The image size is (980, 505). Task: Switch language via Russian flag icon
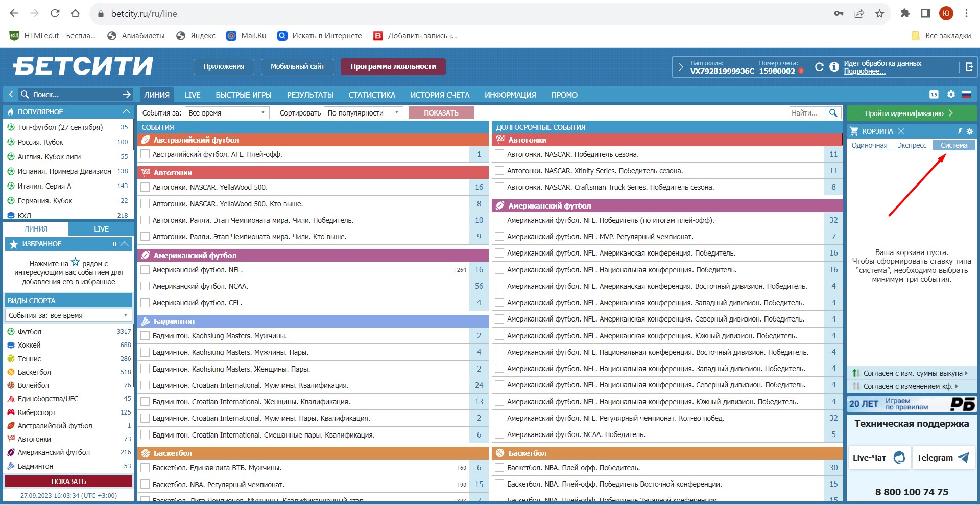click(966, 95)
